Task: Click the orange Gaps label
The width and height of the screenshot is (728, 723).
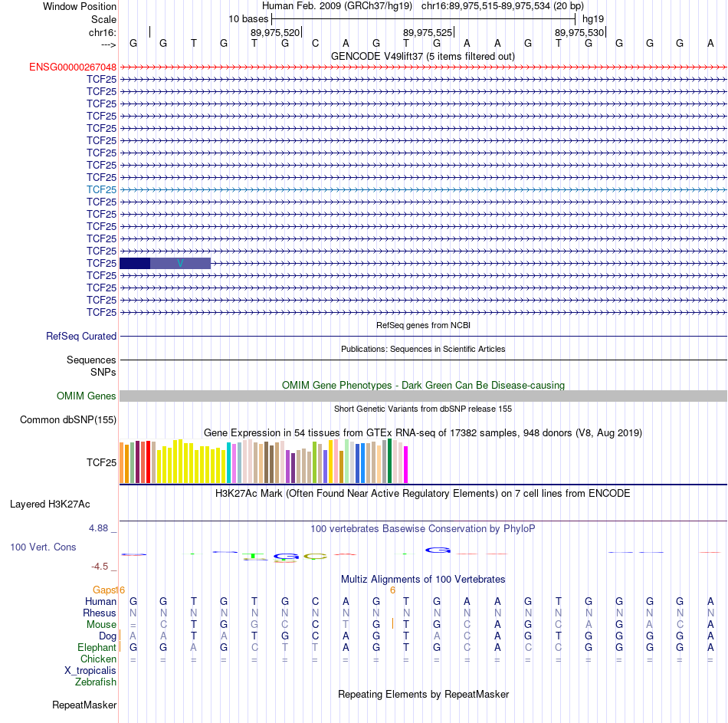Action: tap(104, 590)
